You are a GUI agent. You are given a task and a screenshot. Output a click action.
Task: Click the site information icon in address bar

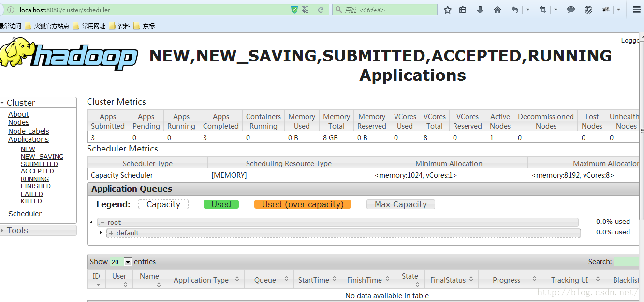(x=11, y=10)
